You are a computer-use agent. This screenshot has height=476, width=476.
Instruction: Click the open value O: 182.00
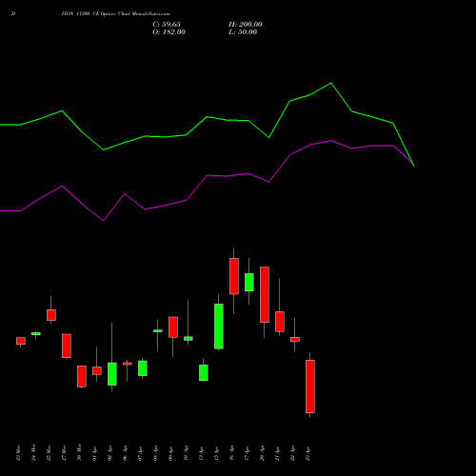coord(169,32)
